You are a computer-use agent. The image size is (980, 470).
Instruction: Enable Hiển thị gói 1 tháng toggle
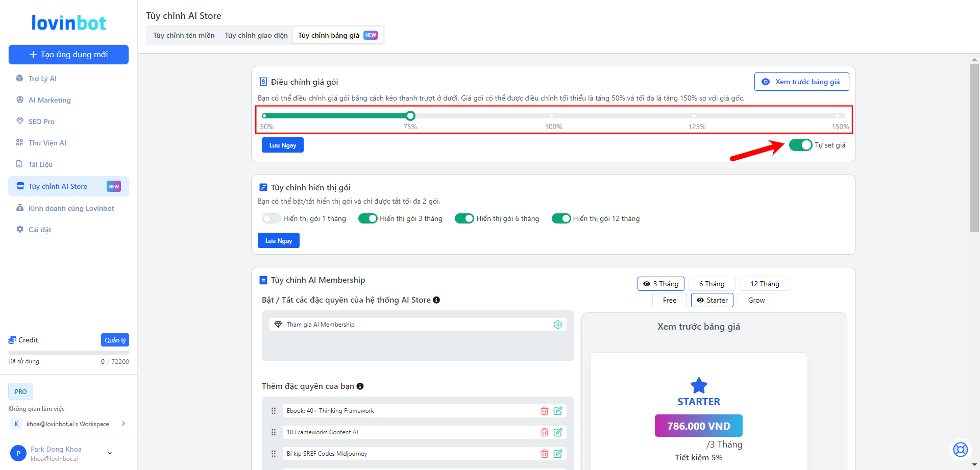(271, 219)
